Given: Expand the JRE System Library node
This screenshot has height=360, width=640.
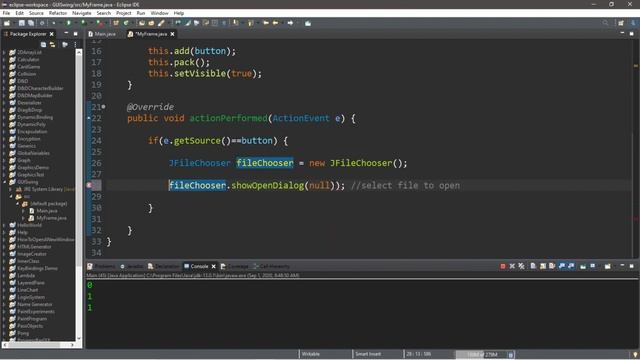Looking at the screenshot, I should tap(11, 189).
